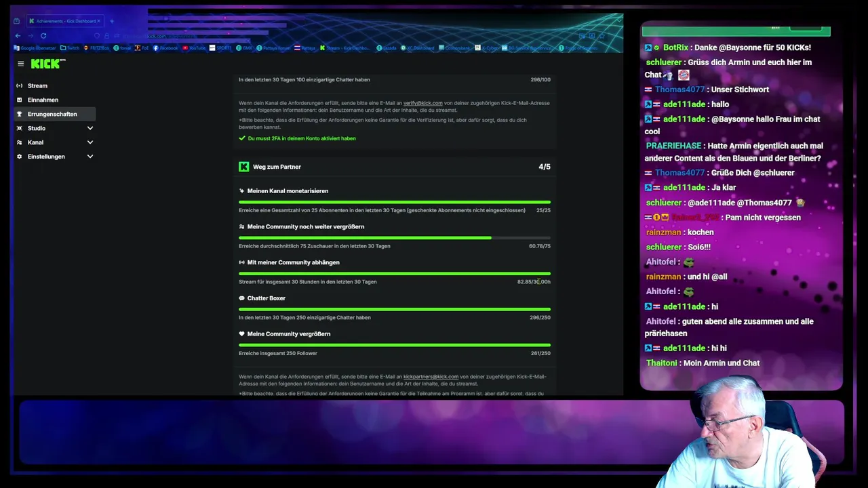The width and height of the screenshot is (868, 488).
Task: Click the kickpartners@kick.com email link
Action: 431,377
